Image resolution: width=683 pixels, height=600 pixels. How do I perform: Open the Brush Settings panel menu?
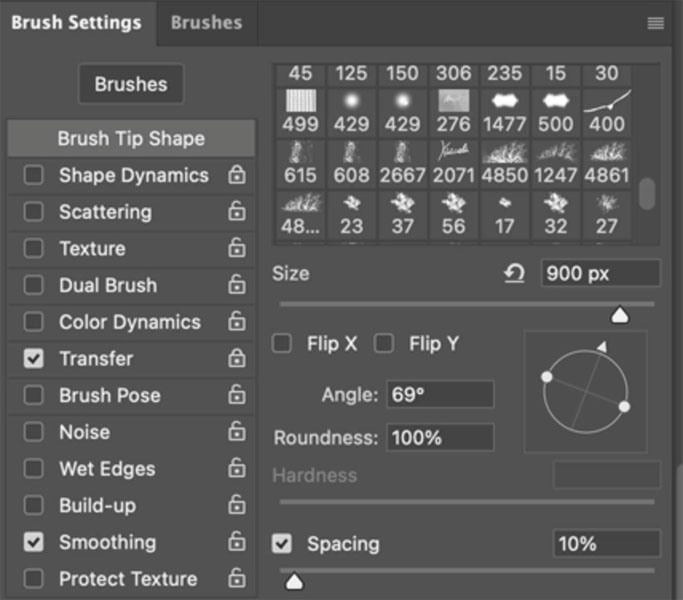656,23
